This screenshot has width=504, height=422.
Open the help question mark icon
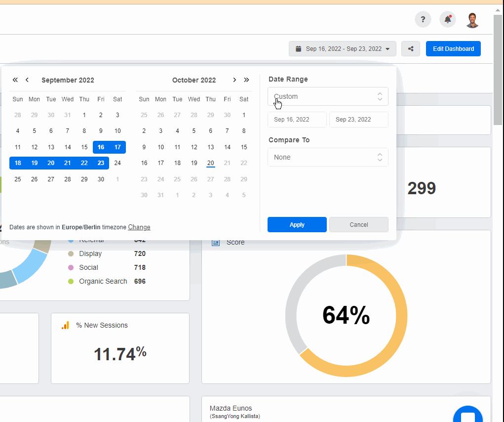pyautogui.click(x=423, y=19)
